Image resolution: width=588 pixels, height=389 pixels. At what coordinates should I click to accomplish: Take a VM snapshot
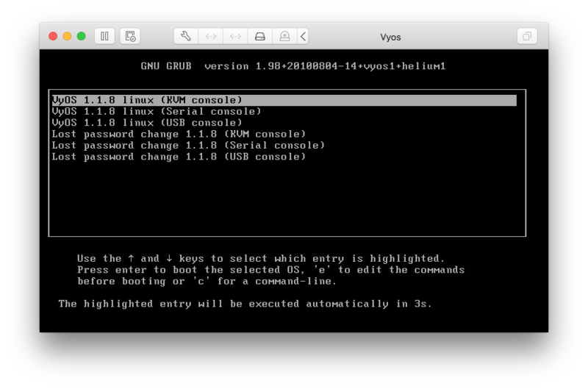[x=130, y=36]
